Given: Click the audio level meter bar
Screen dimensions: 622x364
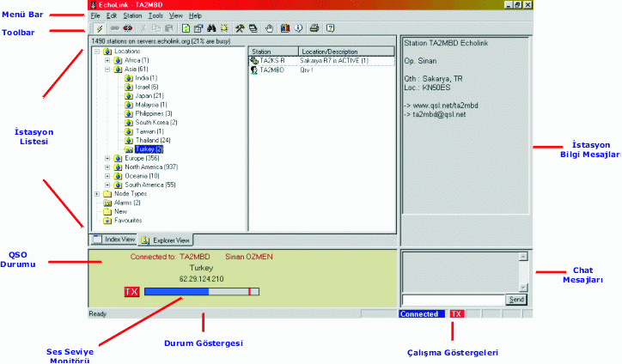Looking at the screenshot, I should [x=202, y=292].
